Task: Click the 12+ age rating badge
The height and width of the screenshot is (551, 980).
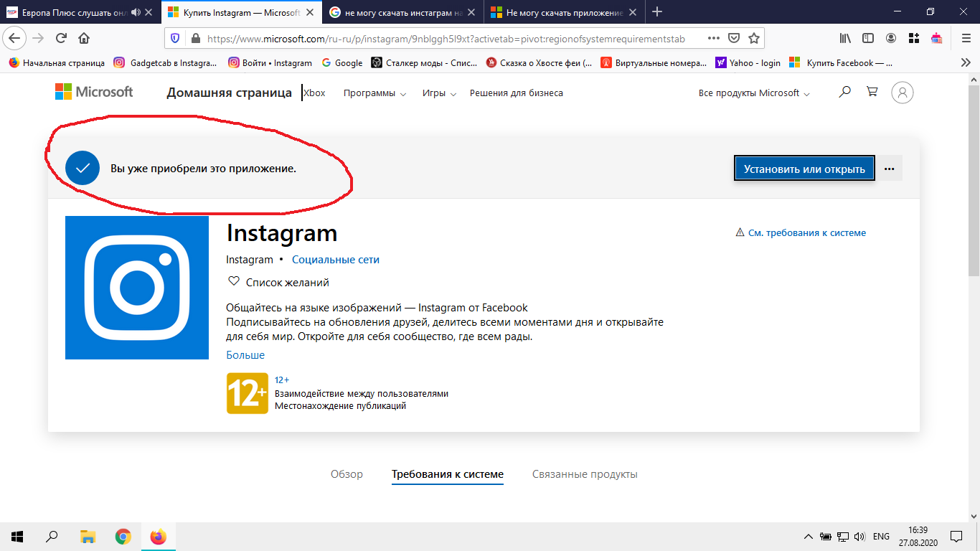Action: click(248, 393)
